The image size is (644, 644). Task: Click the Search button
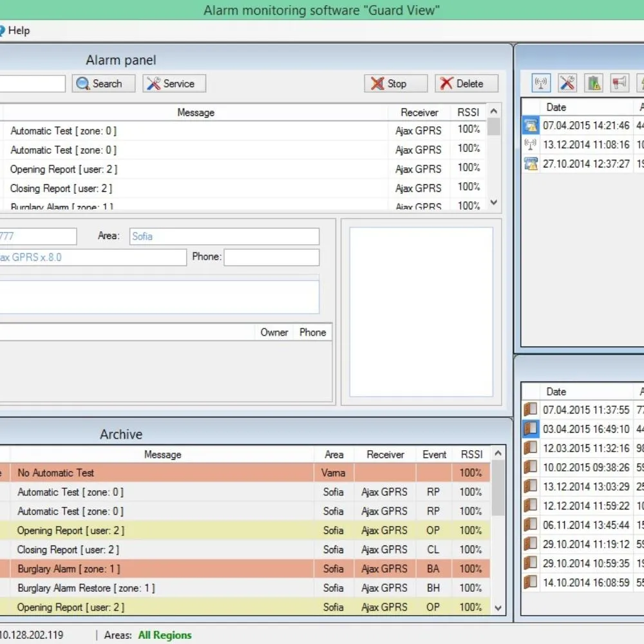pyautogui.click(x=104, y=83)
